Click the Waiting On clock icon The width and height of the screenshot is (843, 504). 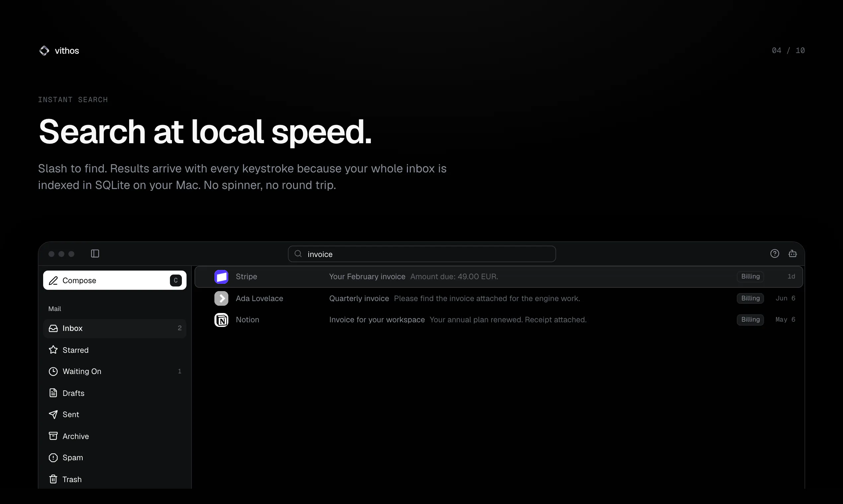coord(53,372)
